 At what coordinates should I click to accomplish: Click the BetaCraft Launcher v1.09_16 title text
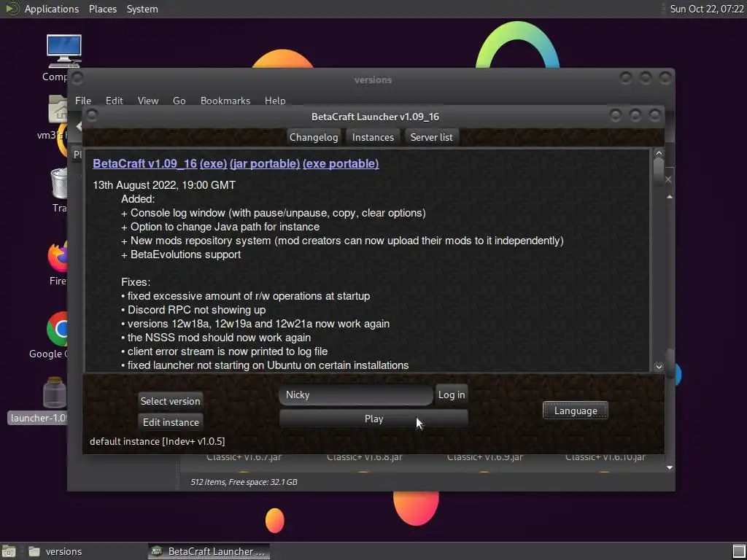(x=375, y=117)
